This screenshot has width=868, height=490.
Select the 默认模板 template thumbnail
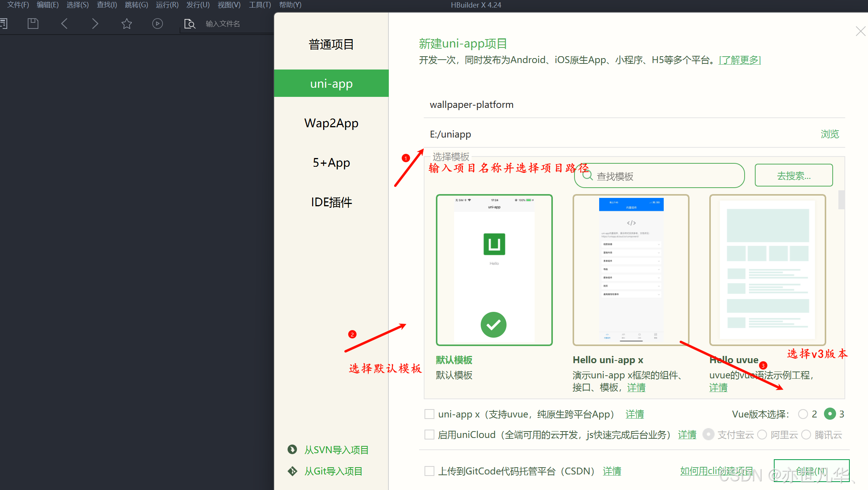click(x=494, y=270)
